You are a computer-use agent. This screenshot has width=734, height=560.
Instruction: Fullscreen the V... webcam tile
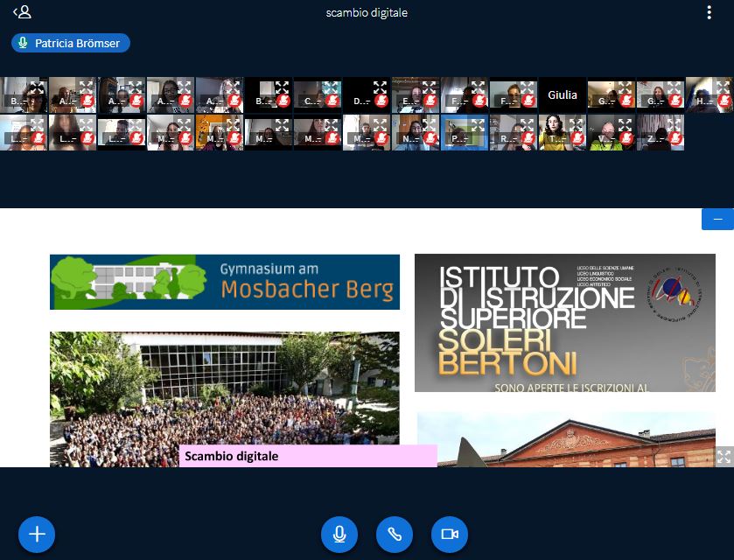pos(625,124)
